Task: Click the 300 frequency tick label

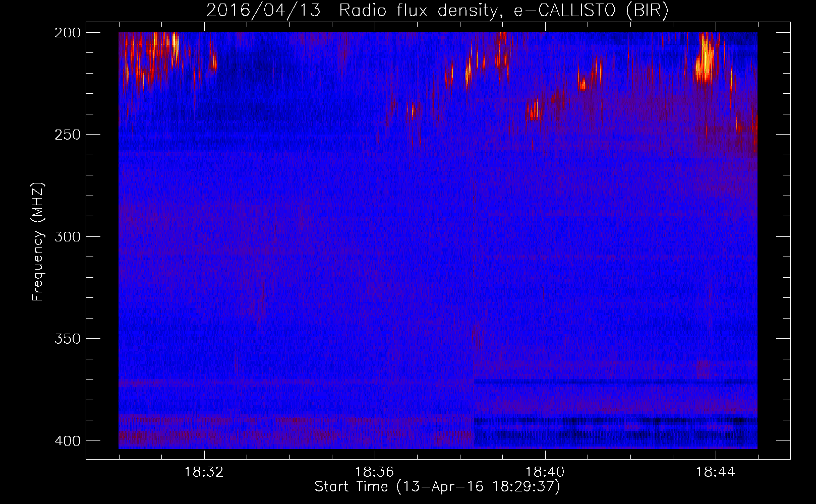Action: [x=67, y=236]
